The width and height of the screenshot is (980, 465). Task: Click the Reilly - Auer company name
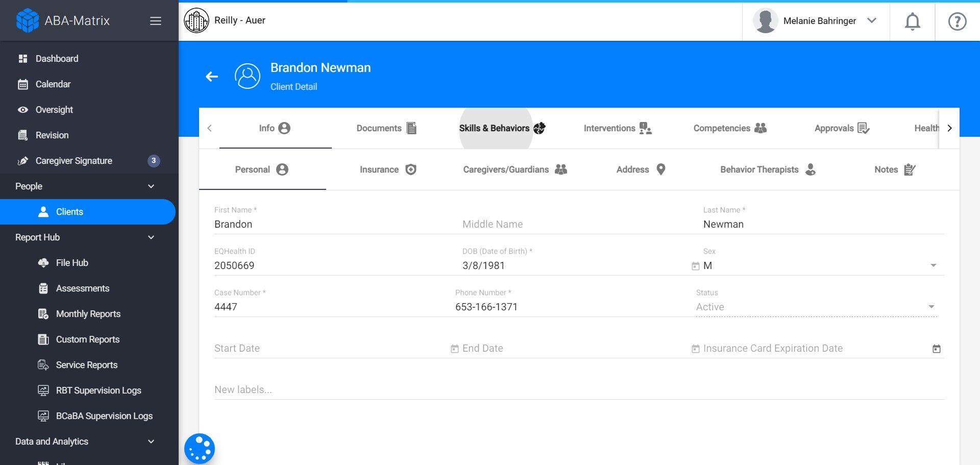[240, 20]
